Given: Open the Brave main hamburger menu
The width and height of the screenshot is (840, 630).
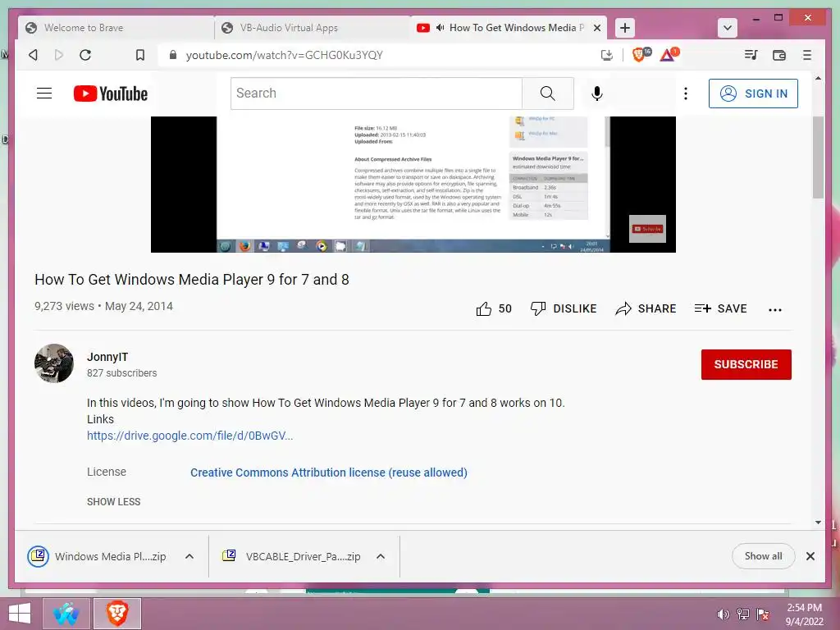Looking at the screenshot, I should coord(807,55).
